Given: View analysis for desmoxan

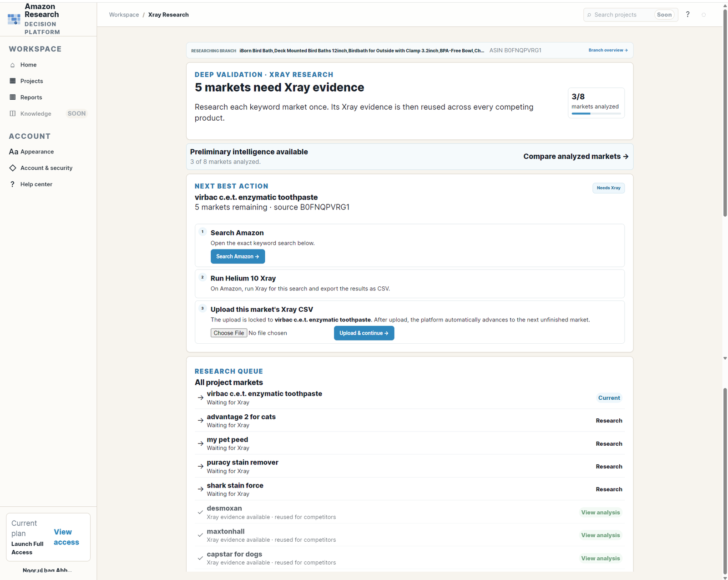Looking at the screenshot, I should tap(600, 513).
